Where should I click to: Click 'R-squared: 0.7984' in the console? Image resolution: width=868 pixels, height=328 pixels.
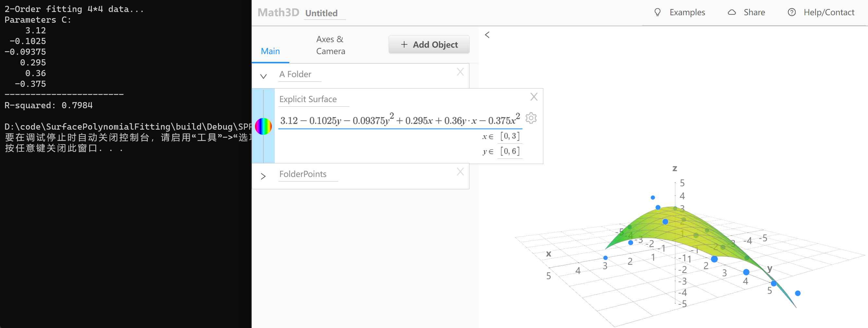[48, 105]
